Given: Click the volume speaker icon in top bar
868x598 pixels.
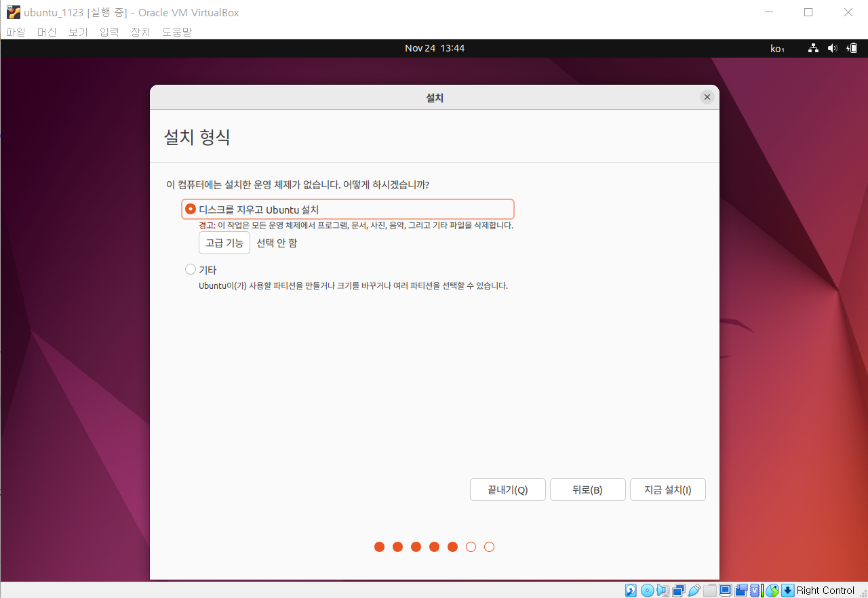Looking at the screenshot, I should tap(833, 48).
